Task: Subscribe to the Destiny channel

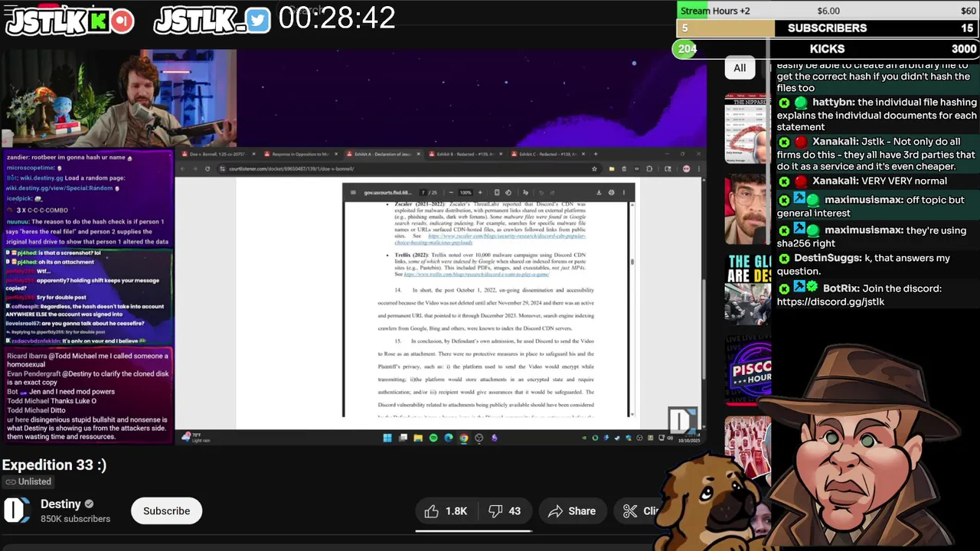Action: point(166,511)
